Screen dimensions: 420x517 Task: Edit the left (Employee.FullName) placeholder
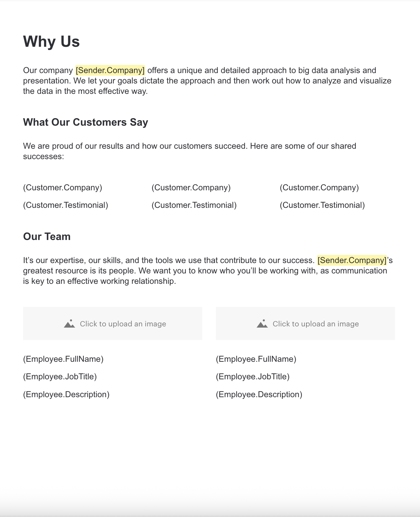tap(63, 359)
